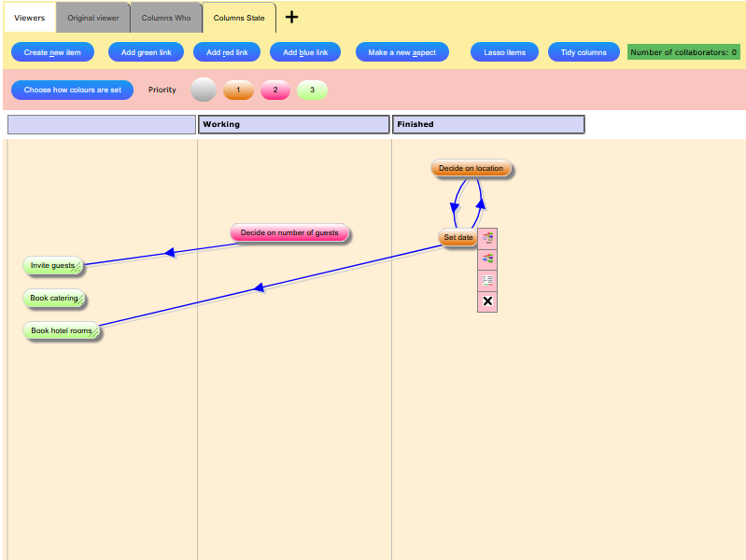Screen dimensions: 746x560
Task: Click Make a new aspect button
Action: [x=402, y=52]
